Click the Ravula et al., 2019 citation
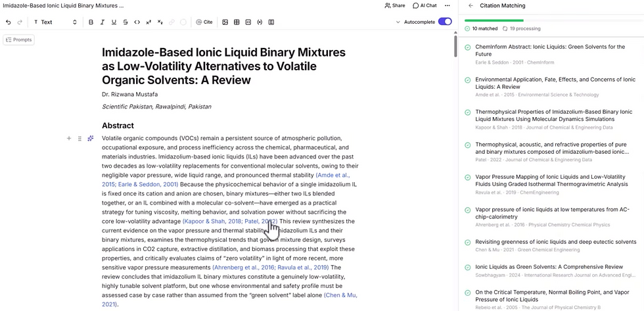 (x=303, y=268)
